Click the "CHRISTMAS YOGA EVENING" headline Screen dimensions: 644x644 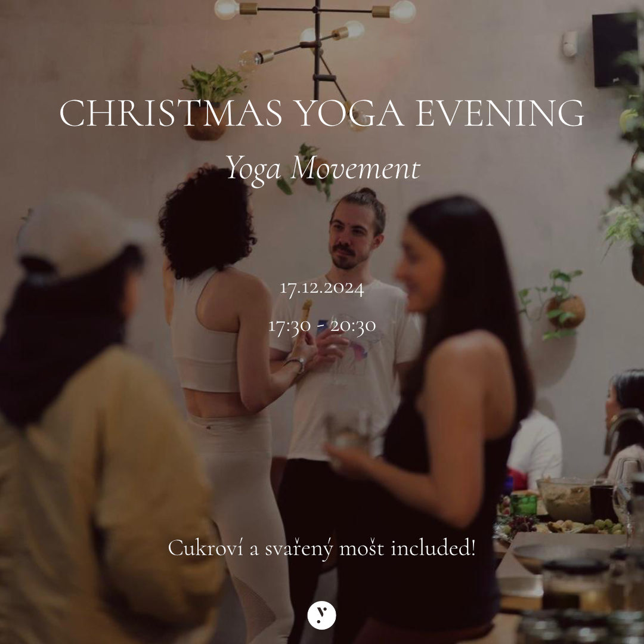(x=321, y=113)
